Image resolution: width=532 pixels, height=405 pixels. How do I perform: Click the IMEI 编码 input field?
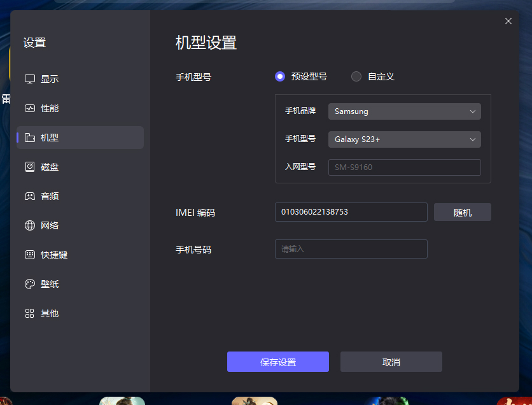click(351, 211)
